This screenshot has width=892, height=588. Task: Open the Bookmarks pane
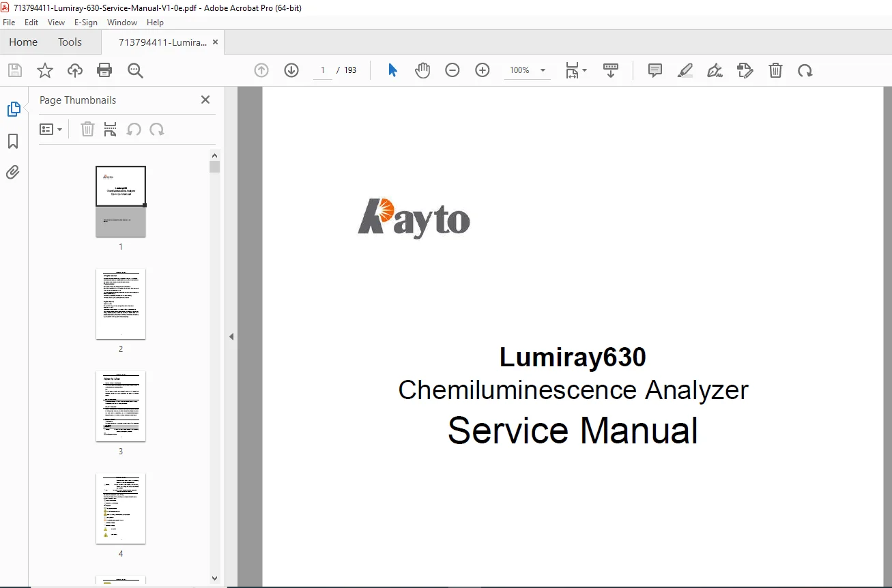click(13, 141)
